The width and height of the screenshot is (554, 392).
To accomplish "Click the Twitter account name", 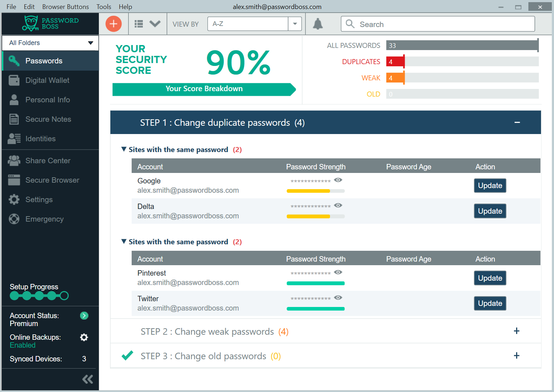I will tap(148, 299).
